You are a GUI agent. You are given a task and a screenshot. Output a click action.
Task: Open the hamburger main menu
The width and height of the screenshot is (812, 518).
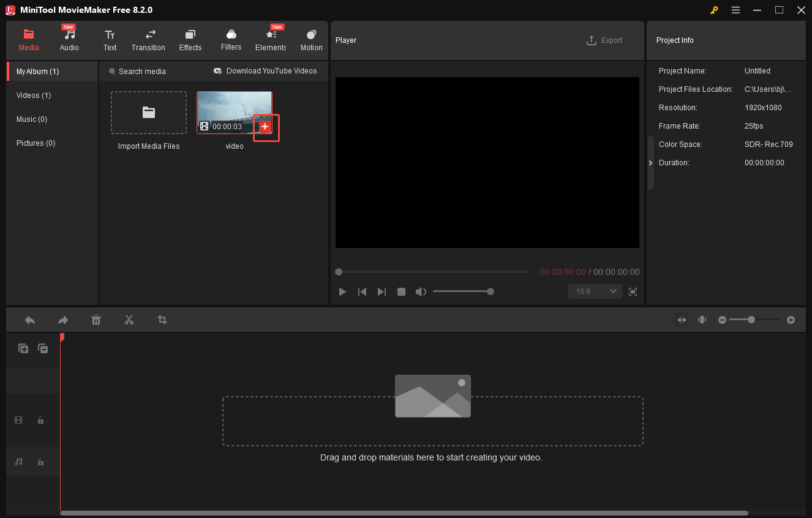pos(735,10)
